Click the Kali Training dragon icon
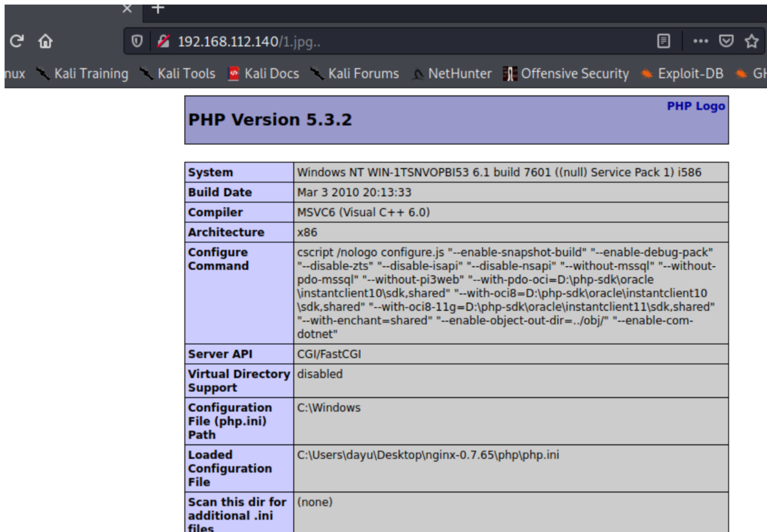Screen dimensions: 767x532 click(x=43, y=73)
